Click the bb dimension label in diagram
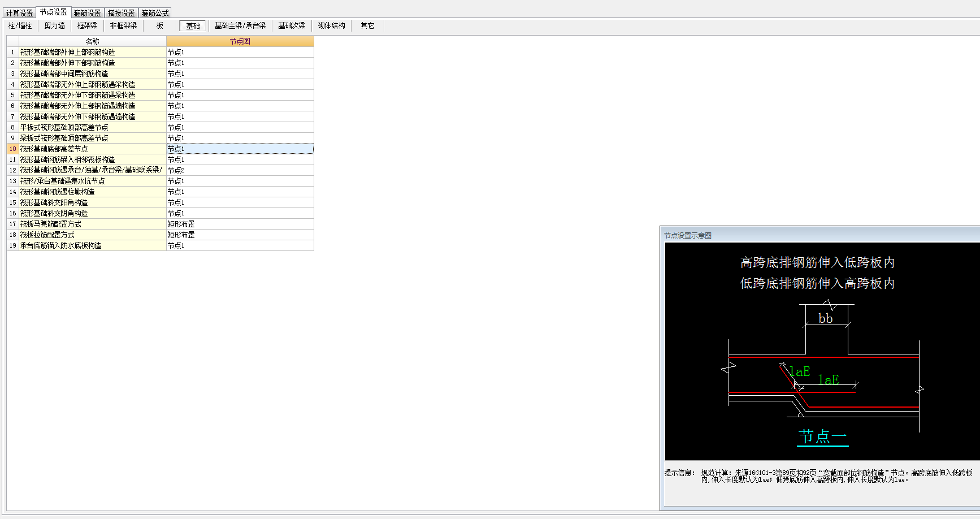The height and width of the screenshot is (519, 980). tap(826, 318)
